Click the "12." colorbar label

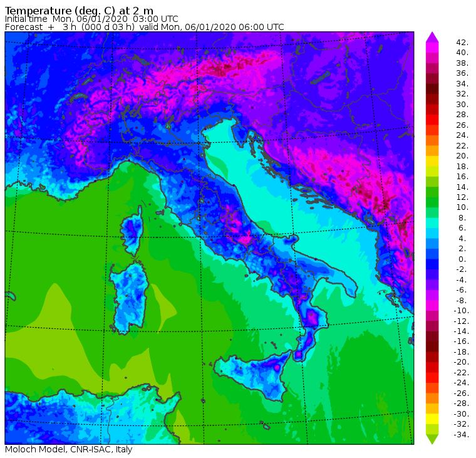click(x=462, y=197)
